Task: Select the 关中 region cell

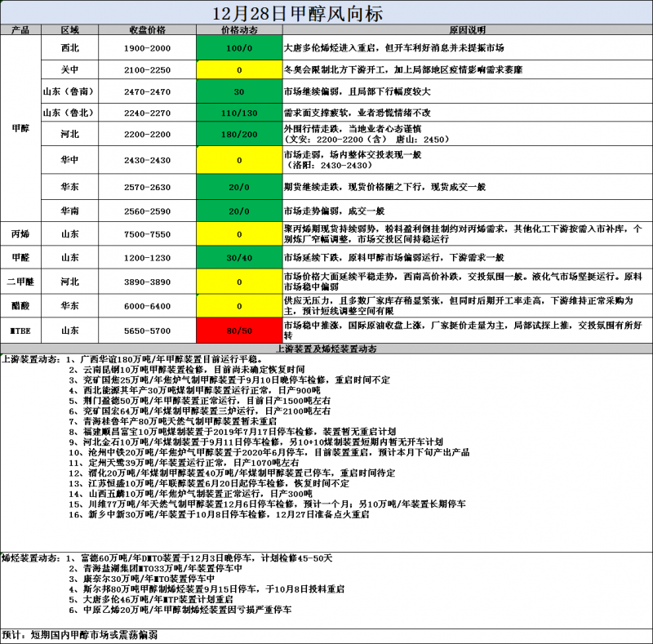Action: coord(69,69)
